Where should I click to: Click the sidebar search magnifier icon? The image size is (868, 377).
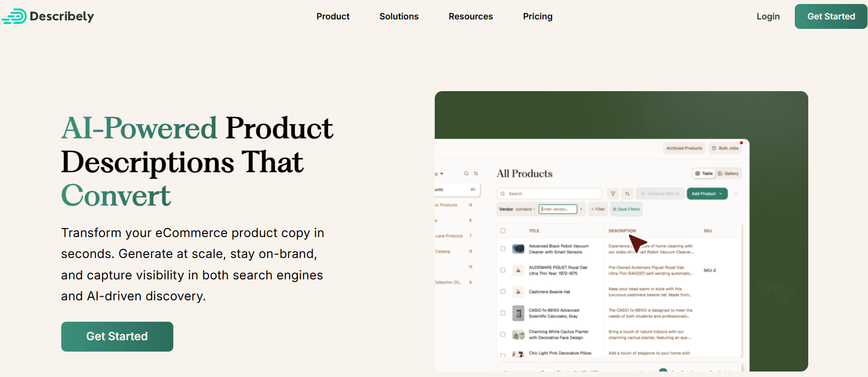point(466,174)
